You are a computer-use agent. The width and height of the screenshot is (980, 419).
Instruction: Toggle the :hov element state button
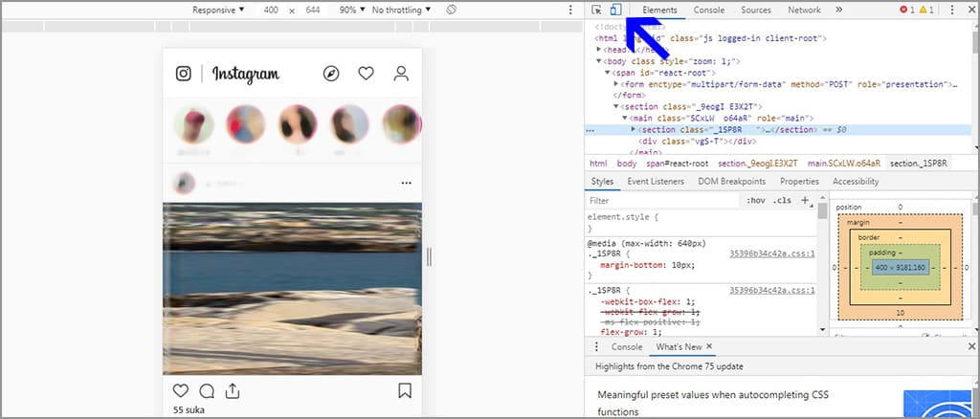click(x=755, y=201)
